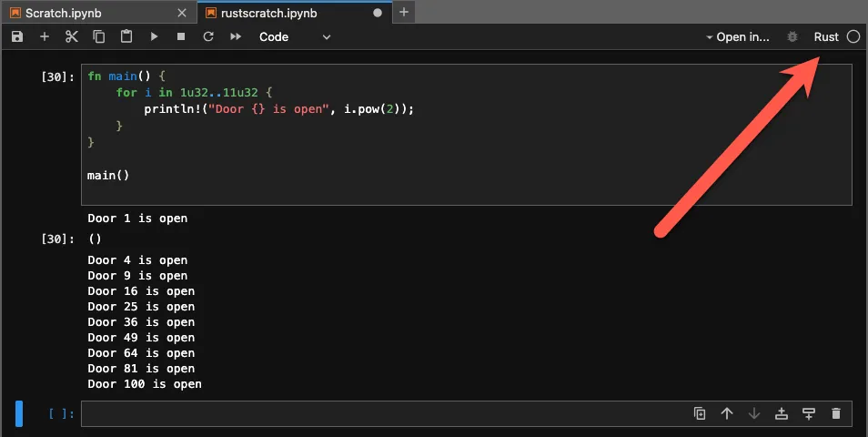The image size is (868, 437).
Task: Copy the selected cell
Action: 99,36
